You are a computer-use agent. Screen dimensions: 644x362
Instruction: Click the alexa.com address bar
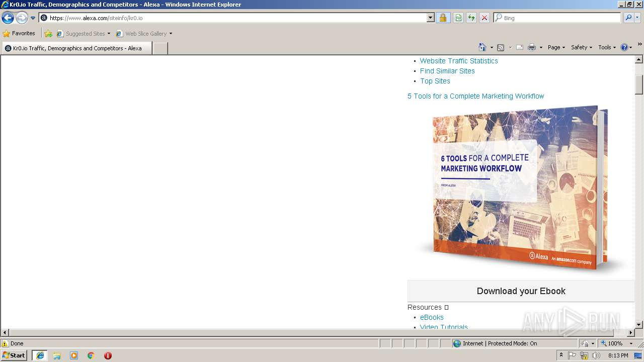click(x=233, y=18)
